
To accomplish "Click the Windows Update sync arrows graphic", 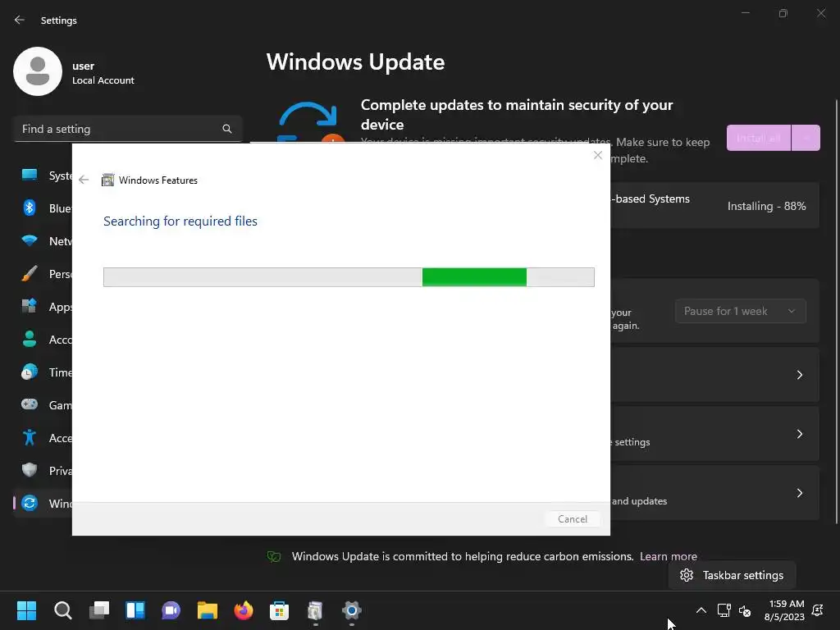I will click(308, 122).
